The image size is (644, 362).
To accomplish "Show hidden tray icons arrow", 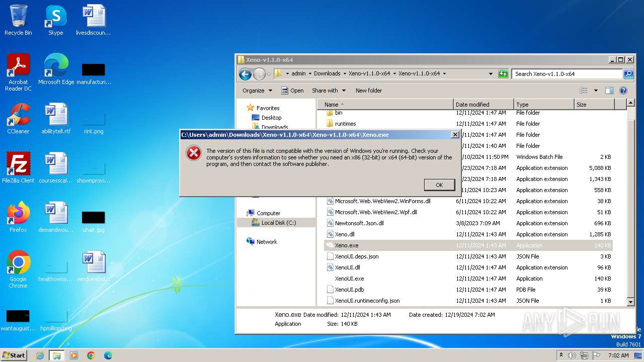I will [561, 355].
